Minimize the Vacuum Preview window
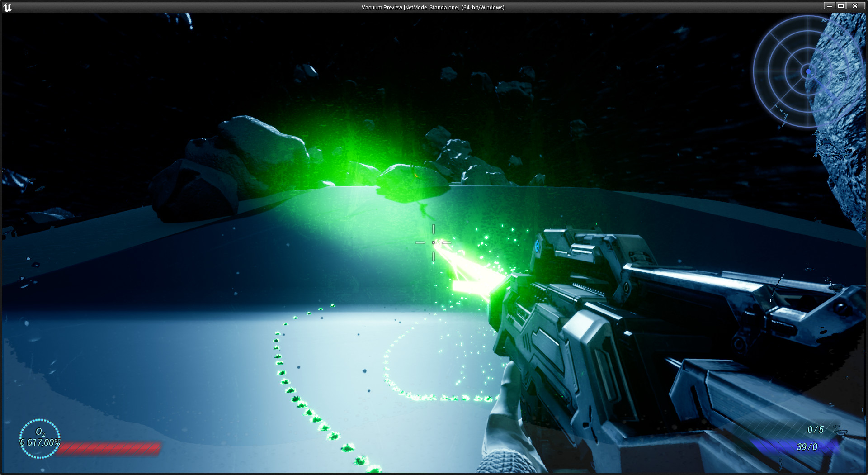868x475 pixels. click(x=829, y=6)
